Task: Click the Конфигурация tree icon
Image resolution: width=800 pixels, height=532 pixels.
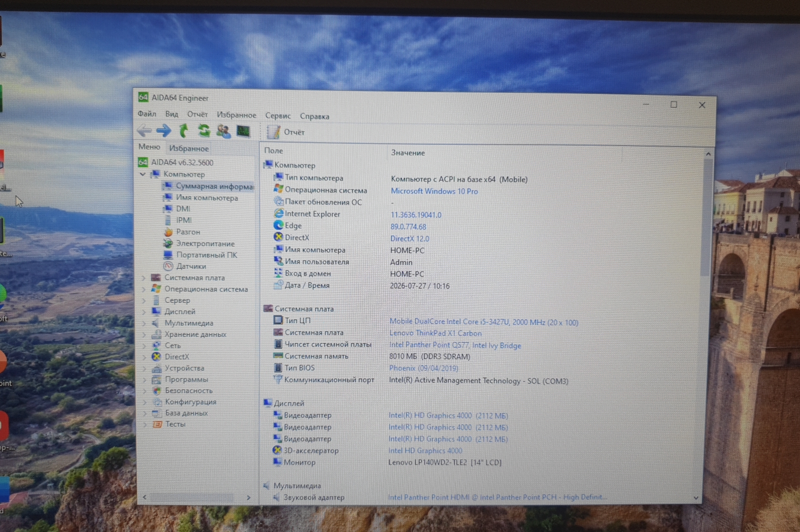Action: (x=157, y=402)
